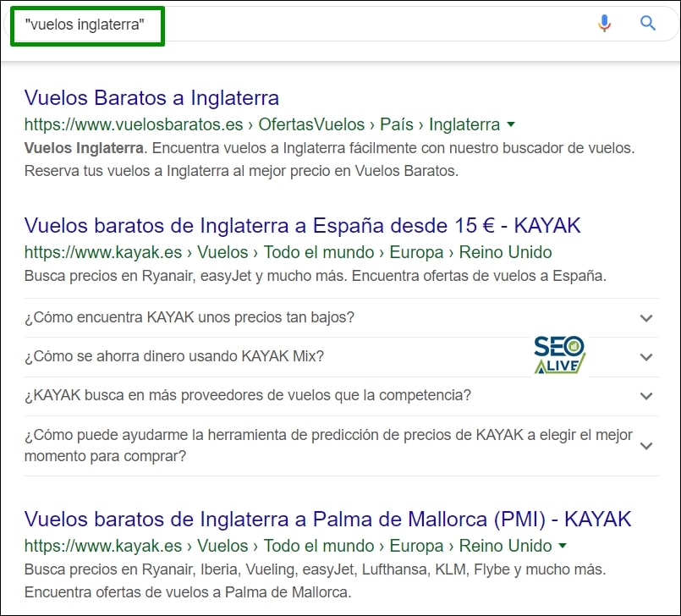
Task: Expand the KAYAK price prediction tool question
Action: pyautogui.click(x=646, y=446)
